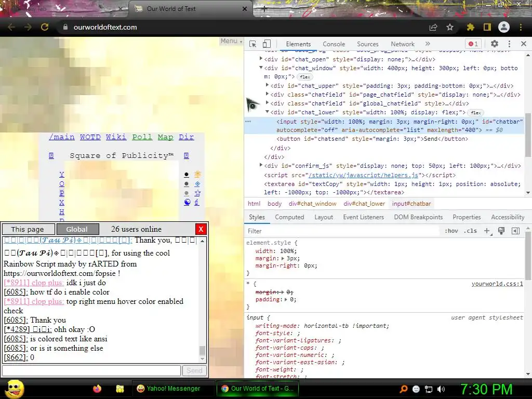This screenshot has height=399, width=532.
Task: Toggle common rendering emulations paintbrush icon
Action: [x=501, y=231]
